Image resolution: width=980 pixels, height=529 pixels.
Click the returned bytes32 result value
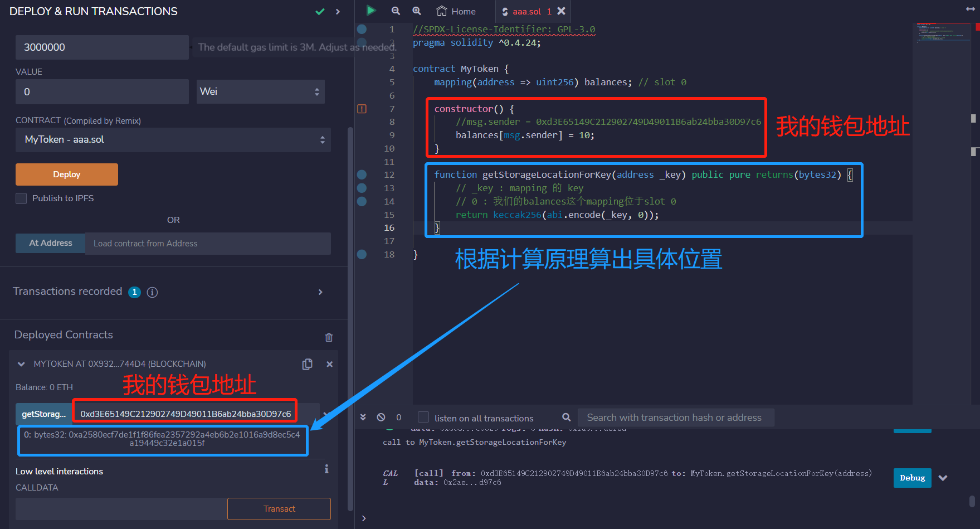[162, 439]
